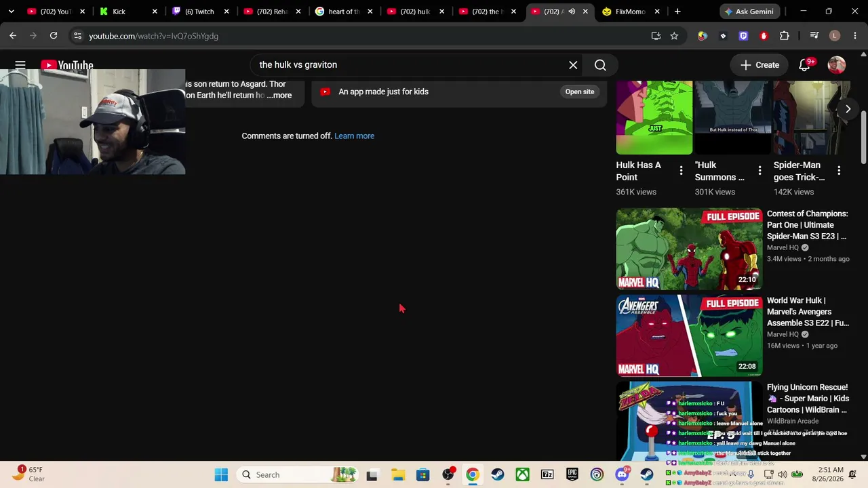Visit Marvel HQ channel under World War Hulk
868x488 pixels.
pos(783,334)
